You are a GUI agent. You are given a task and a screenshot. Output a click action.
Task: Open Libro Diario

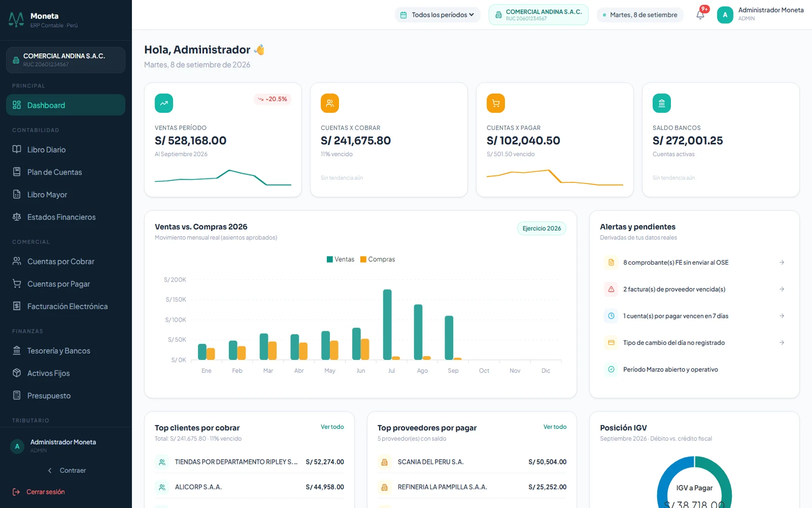pos(65,149)
